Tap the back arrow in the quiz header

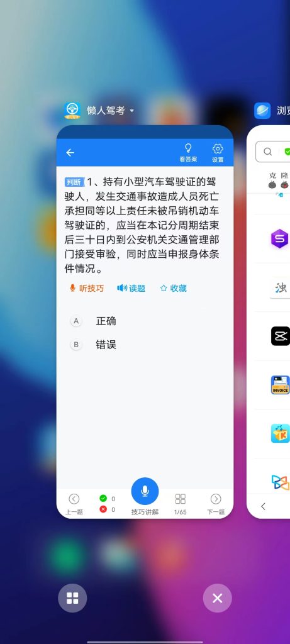pyautogui.click(x=70, y=153)
